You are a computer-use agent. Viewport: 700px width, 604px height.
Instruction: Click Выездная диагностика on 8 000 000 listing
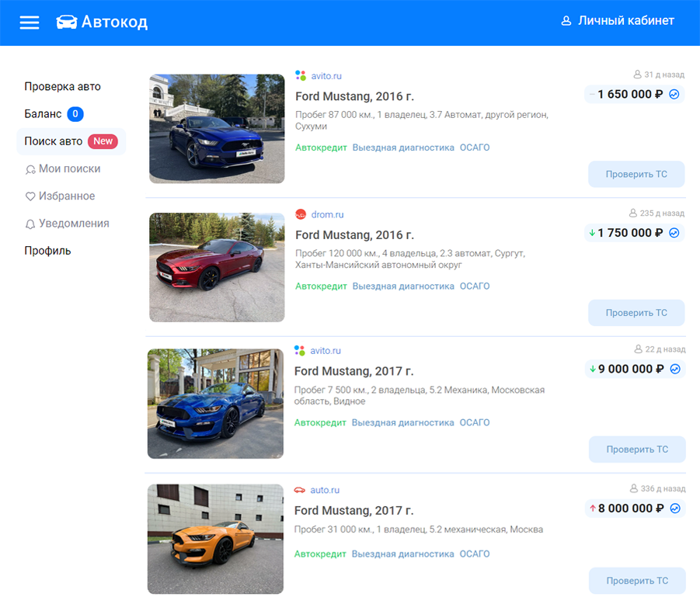click(402, 554)
